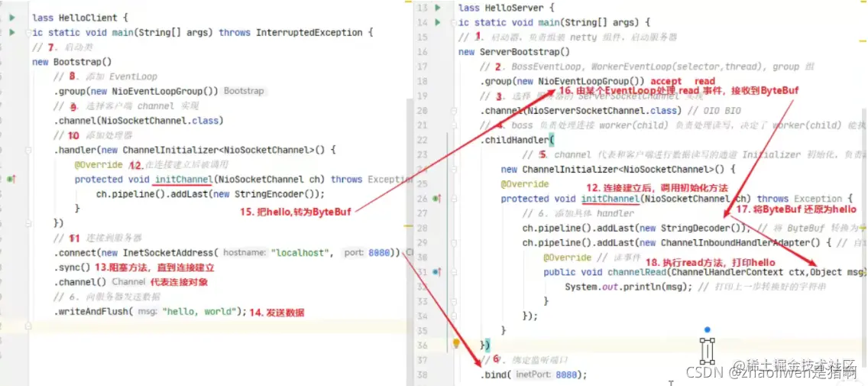
Task: Click 8080 port value in HelloClient connect
Action: pos(379,252)
